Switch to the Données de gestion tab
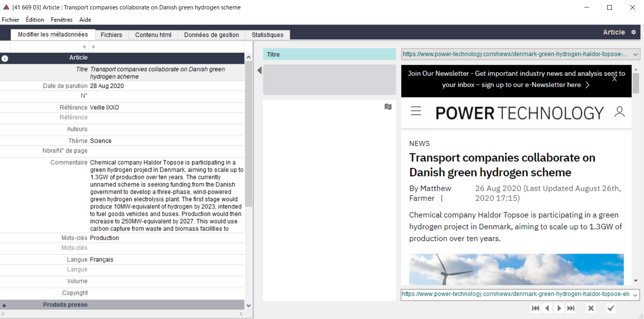Viewport: 644px width, 319px height. point(211,35)
